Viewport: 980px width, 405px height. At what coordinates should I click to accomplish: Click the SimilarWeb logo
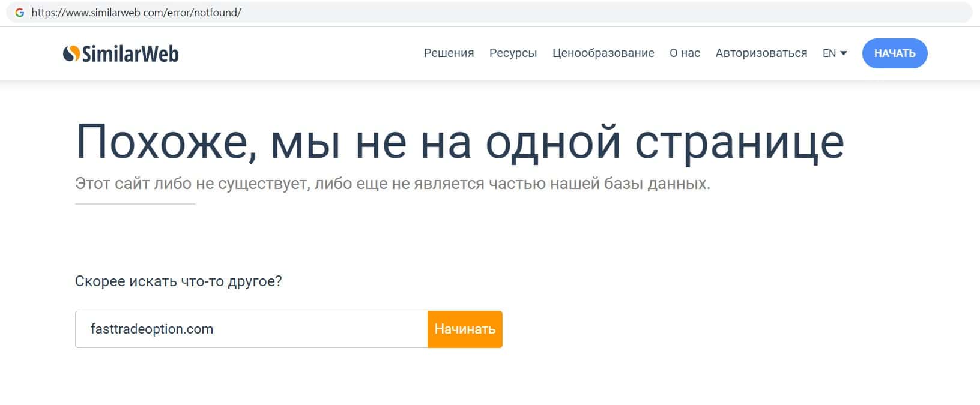(x=121, y=53)
